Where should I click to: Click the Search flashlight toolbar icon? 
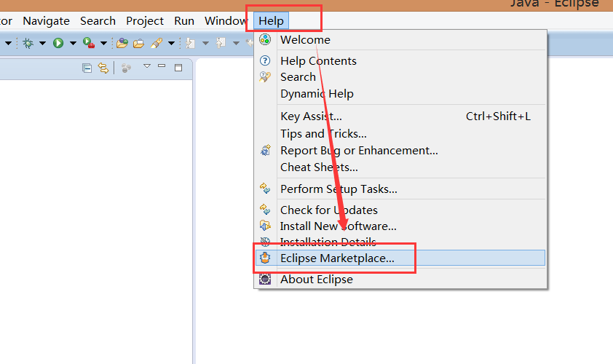coord(156,43)
